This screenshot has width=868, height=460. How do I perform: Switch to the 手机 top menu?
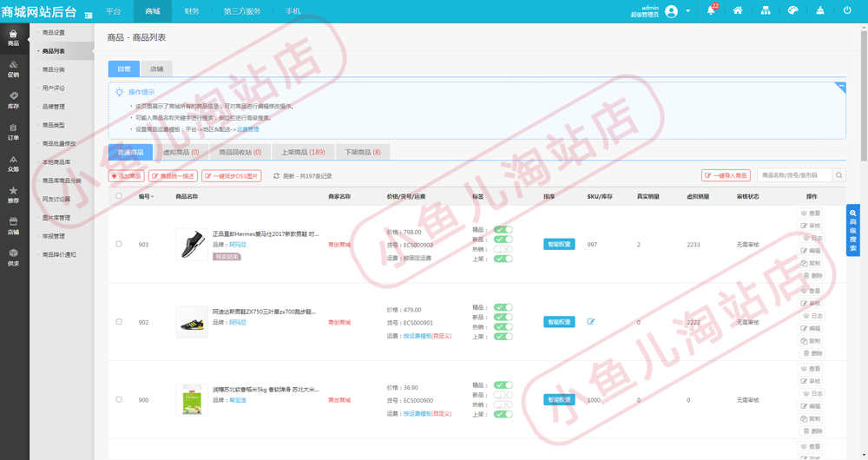coord(293,11)
